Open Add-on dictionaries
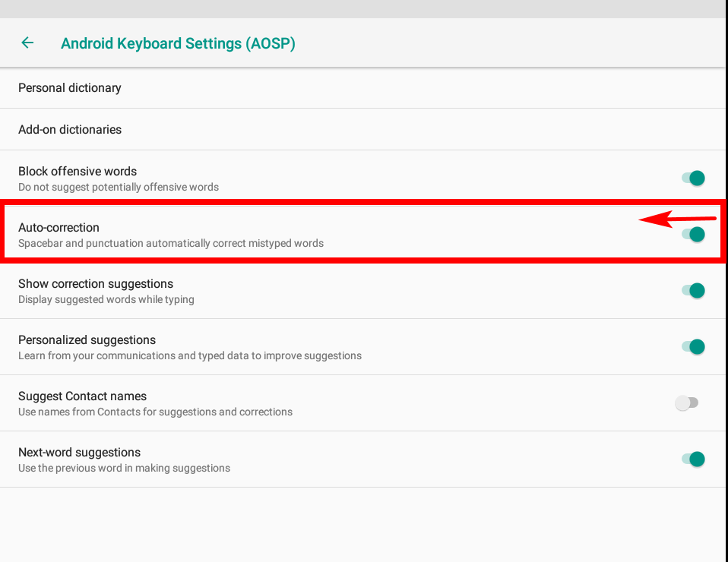Screen dimensions: 728x562 (364, 129)
